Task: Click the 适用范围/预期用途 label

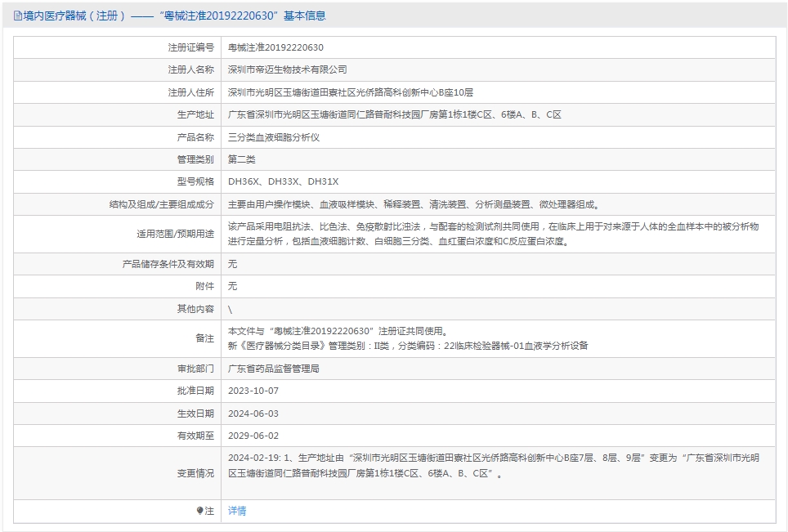Action: [176, 234]
